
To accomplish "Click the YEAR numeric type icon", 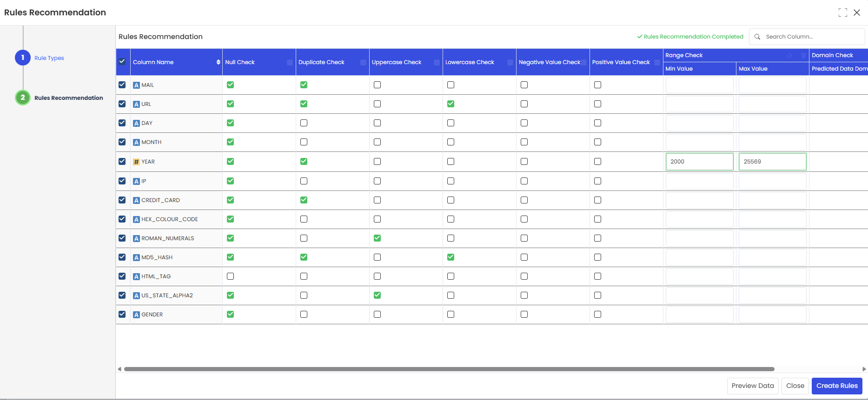I will (137, 162).
